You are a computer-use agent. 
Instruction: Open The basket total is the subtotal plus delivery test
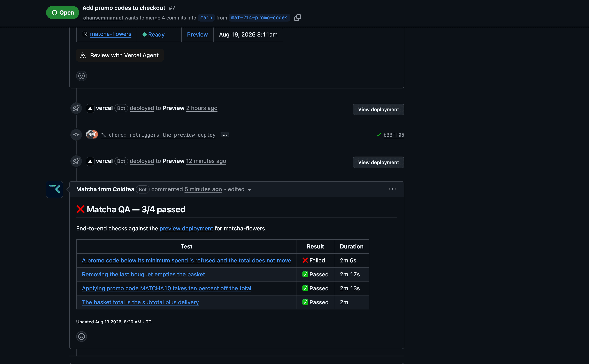point(140,302)
